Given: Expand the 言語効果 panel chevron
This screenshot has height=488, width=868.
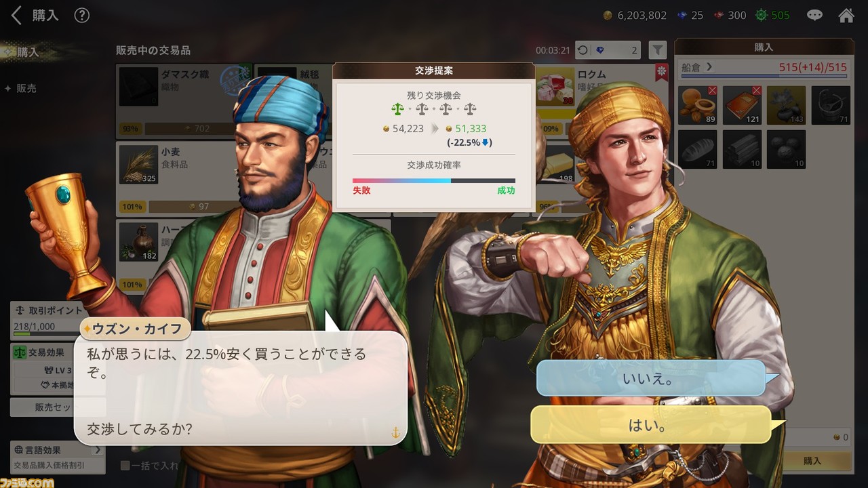Looking at the screenshot, I should coord(98,450).
